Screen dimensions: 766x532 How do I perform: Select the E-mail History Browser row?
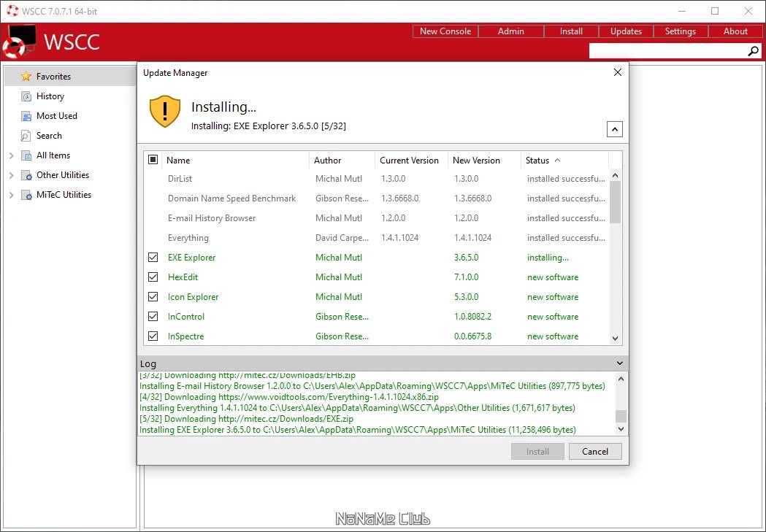pyautogui.click(x=376, y=218)
